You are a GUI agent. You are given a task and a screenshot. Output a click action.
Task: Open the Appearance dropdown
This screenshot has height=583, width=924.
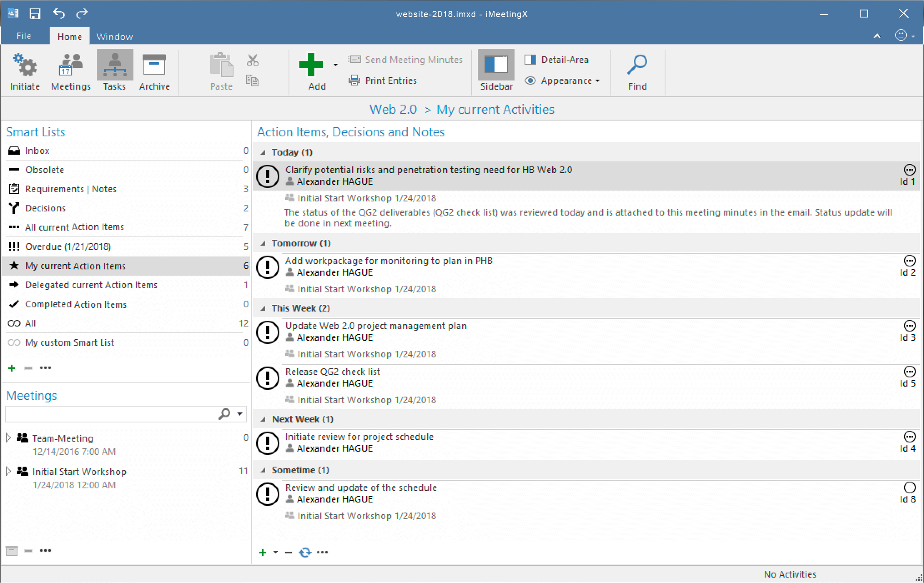click(565, 80)
